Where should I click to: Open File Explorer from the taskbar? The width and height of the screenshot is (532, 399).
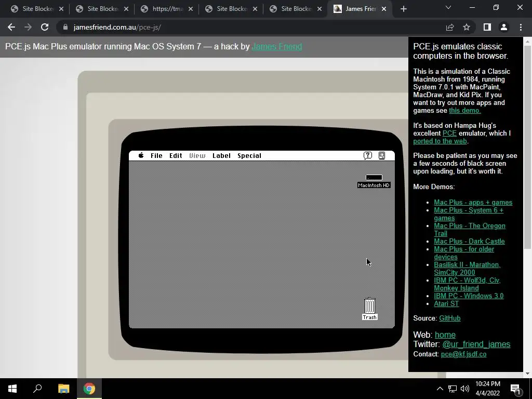[x=63, y=389]
